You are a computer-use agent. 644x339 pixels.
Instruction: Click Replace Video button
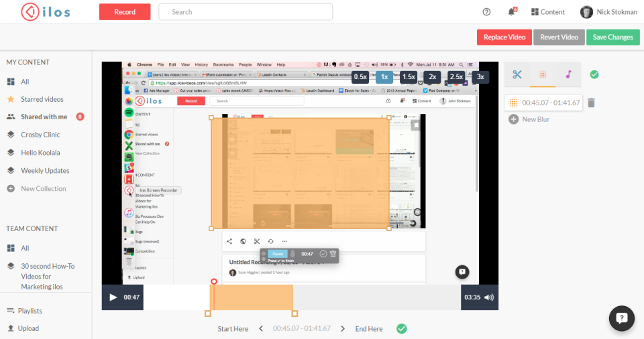coord(504,37)
